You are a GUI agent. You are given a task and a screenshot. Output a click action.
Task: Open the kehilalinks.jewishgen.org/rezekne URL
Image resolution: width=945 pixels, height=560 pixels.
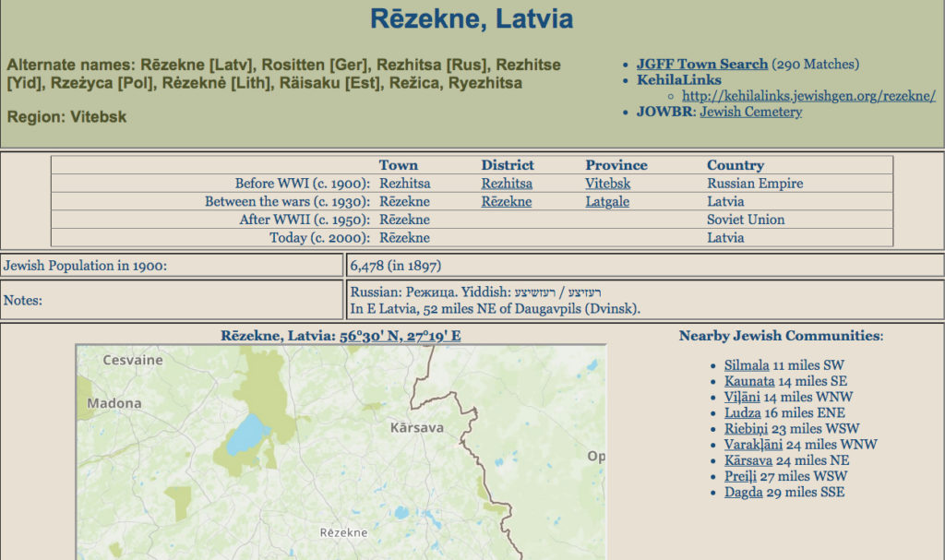click(x=808, y=96)
